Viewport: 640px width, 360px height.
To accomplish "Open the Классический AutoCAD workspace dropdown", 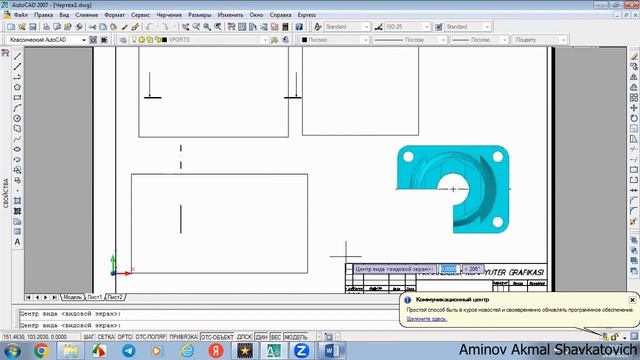I will click(84, 40).
